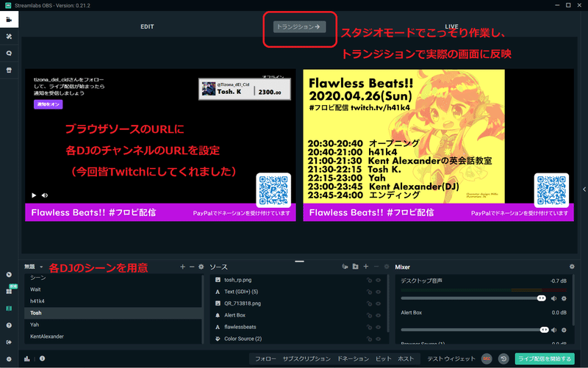The width and height of the screenshot is (588, 368).
Task: Click テストウィジェット label
Action: (x=451, y=358)
